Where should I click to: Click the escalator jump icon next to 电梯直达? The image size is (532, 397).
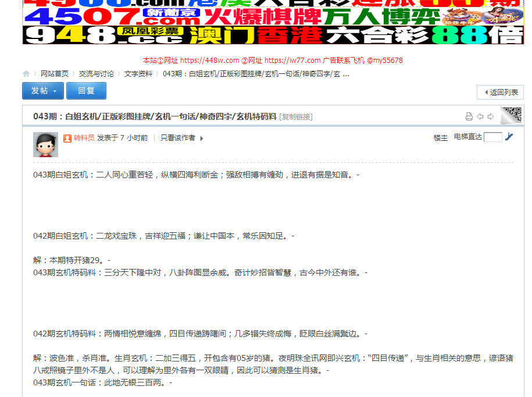509,138
